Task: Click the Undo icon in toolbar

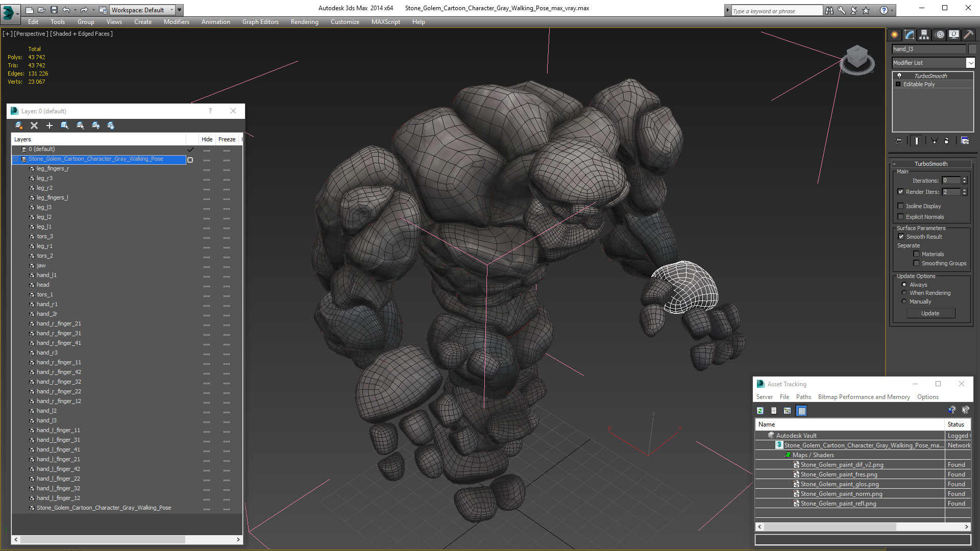Action: [x=66, y=9]
